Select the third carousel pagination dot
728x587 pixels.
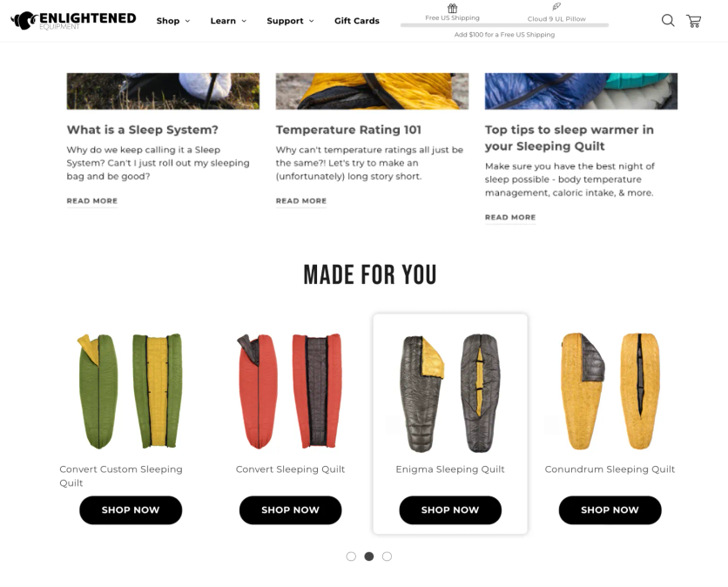pos(387,557)
